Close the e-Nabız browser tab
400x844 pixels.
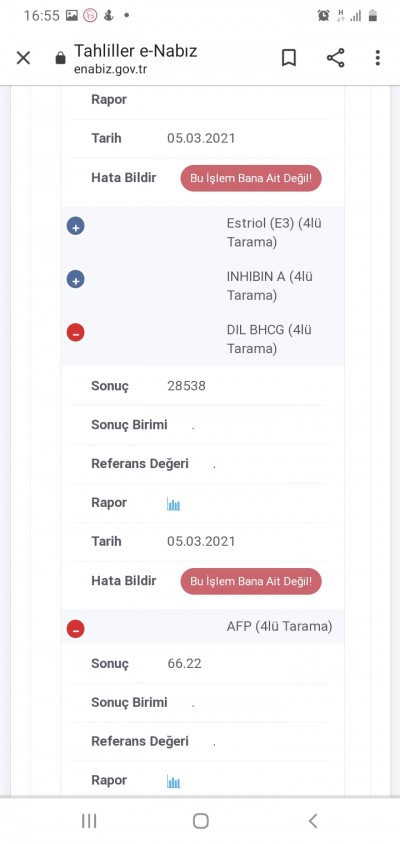(x=23, y=58)
